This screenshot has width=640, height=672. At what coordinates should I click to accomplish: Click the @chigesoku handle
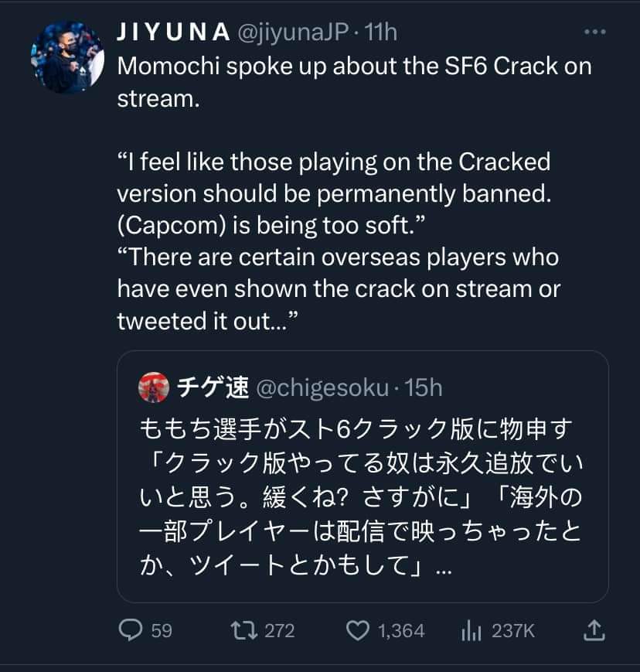[322, 387]
